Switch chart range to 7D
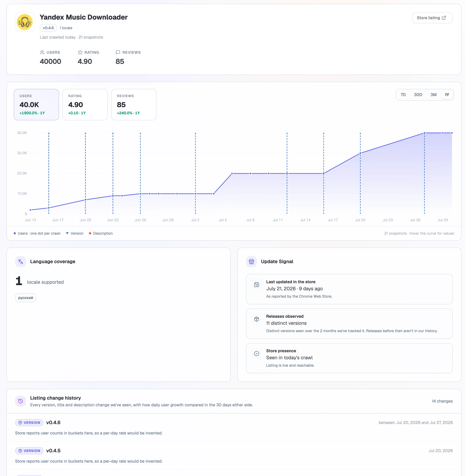This screenshot has height=476, width=465. (x=403, y=95)
